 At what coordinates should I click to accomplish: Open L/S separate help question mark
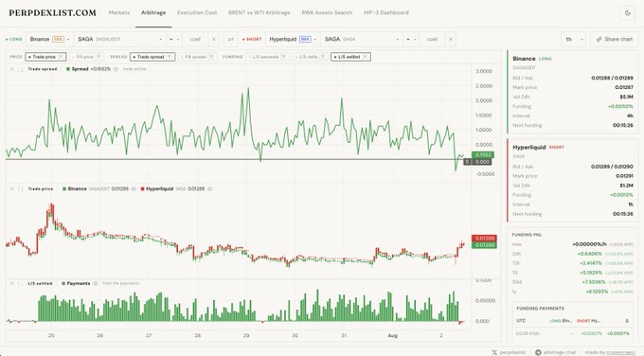[x=283, y=57]
